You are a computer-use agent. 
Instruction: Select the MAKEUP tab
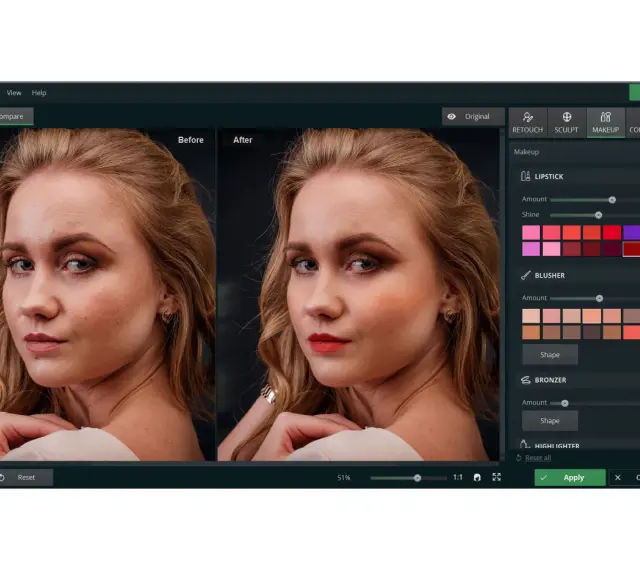(x=605, y=123)
